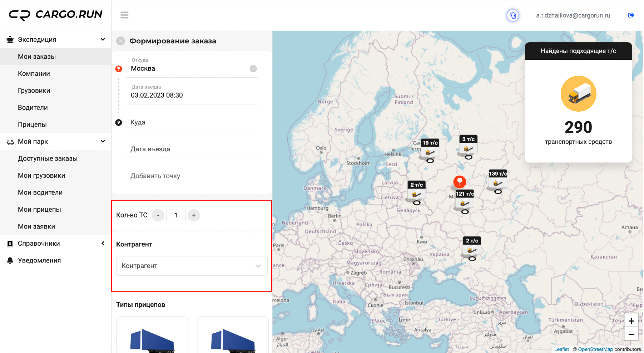Click the red Moscow location pin
The width and height of the screenshot is (644, 353).
pyautogui.click(x=460, y=182)
